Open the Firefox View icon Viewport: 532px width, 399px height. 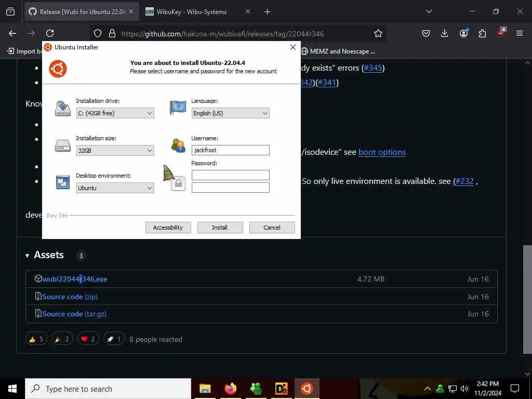tap(10, 11)
